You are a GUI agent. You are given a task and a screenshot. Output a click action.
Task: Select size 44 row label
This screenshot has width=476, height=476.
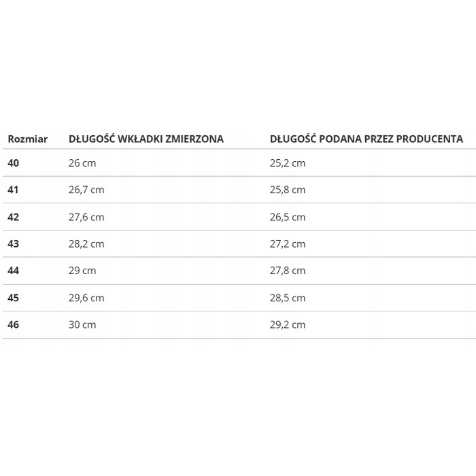(x=14, y=271)
